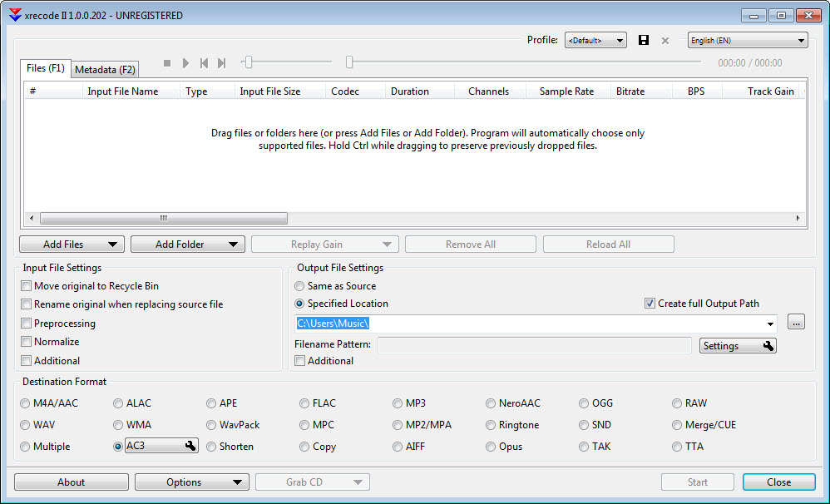Image resolution: width=830 pixels, height=504 pixels.
Task: Click the file list scroll right arrow
Action: coord(798,218)
